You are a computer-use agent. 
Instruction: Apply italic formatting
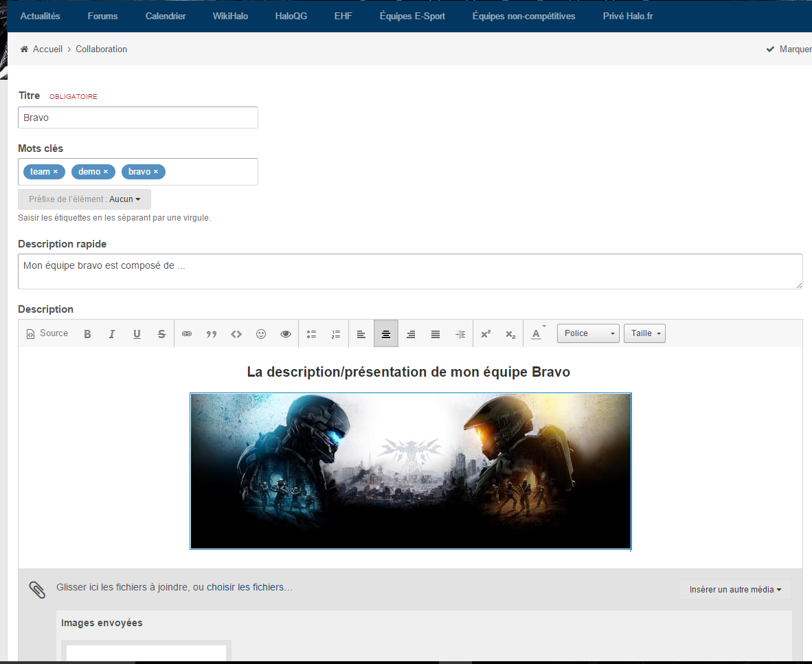point(112,334)
